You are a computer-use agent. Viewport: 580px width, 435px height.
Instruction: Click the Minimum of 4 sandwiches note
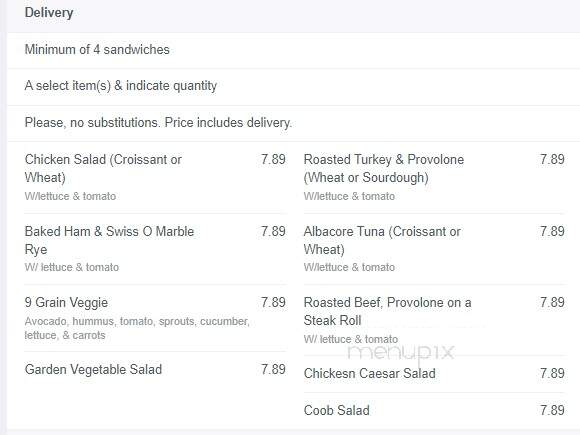pyautogui.click(x=97, y=50)
